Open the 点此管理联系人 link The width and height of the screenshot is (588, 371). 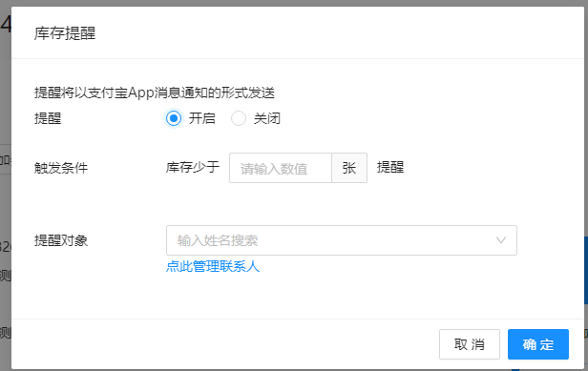(x=213, y=266)
